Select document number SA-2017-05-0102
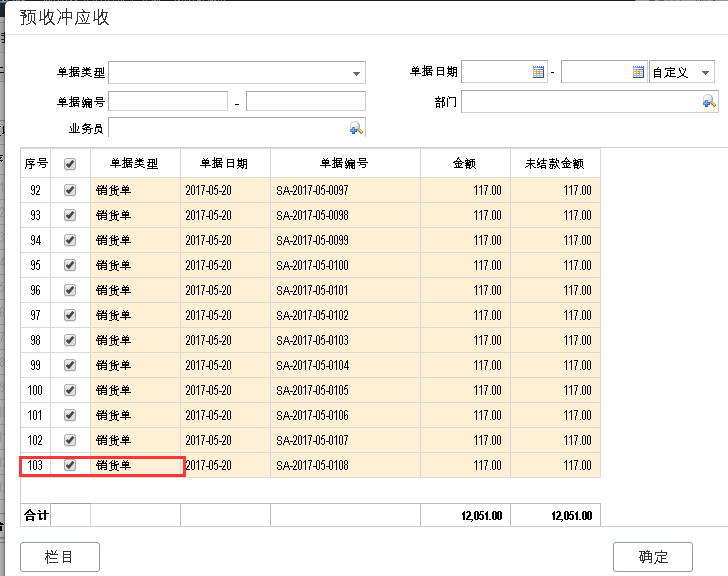The width and height of the screenshot is (728, 576). coord(312,316)
